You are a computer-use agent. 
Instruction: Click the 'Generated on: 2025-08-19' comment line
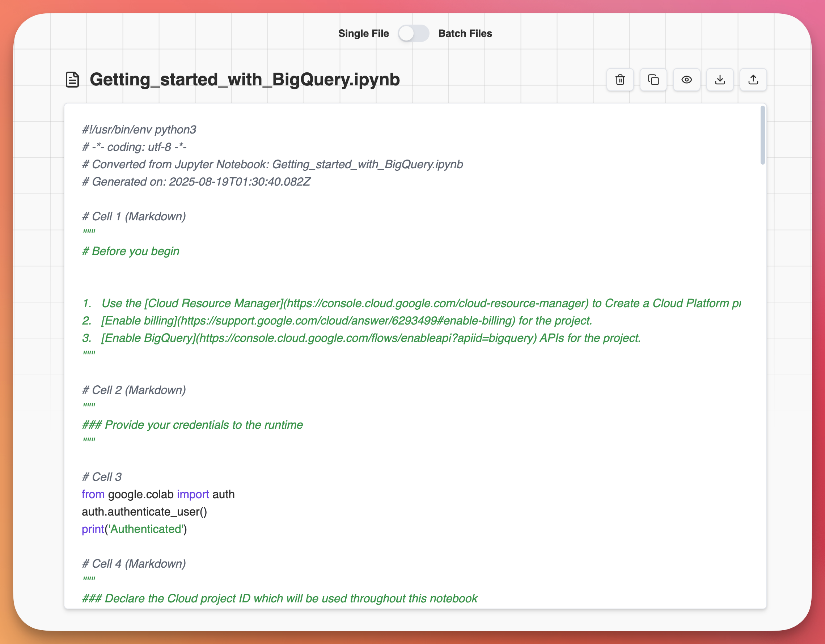[196, 182]
